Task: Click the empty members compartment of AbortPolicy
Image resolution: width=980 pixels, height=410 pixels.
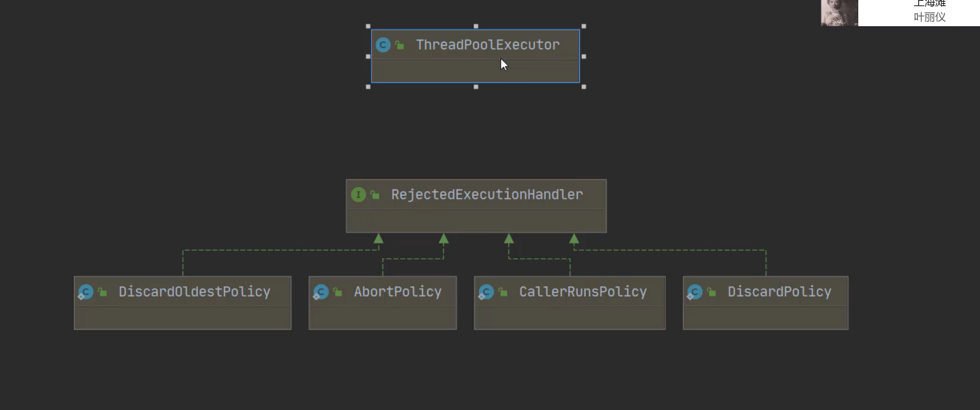Action: [382, 318]
